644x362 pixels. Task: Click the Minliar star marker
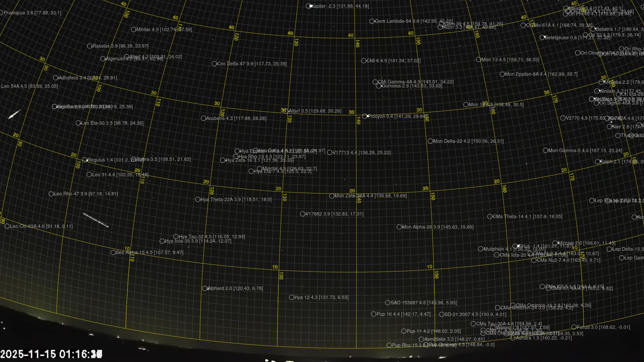[x=133, y=29]
